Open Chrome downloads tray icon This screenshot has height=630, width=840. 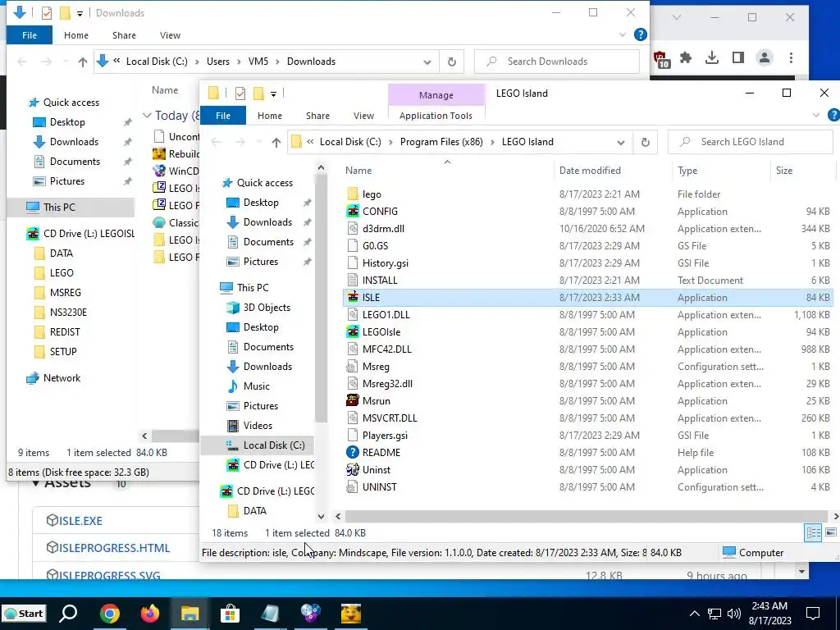pos(712,58)
